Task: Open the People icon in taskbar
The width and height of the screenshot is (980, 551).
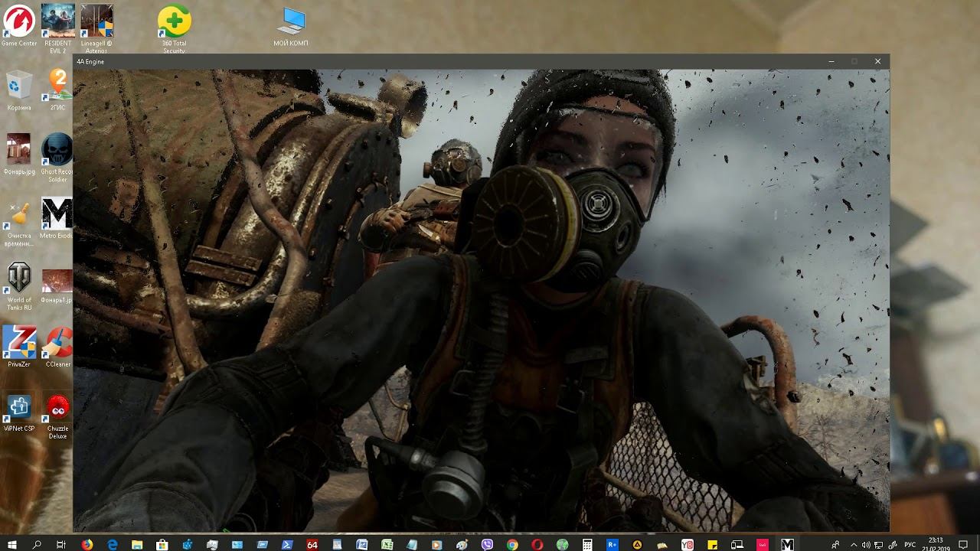Action: pyautogui.click(x=835, y=545)
